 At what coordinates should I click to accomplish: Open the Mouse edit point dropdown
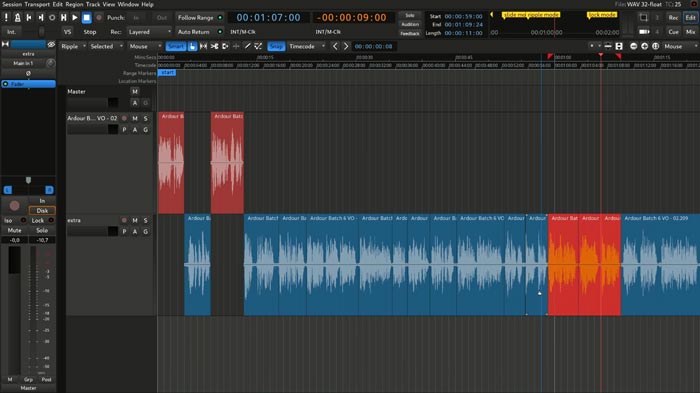coord(145,46)
